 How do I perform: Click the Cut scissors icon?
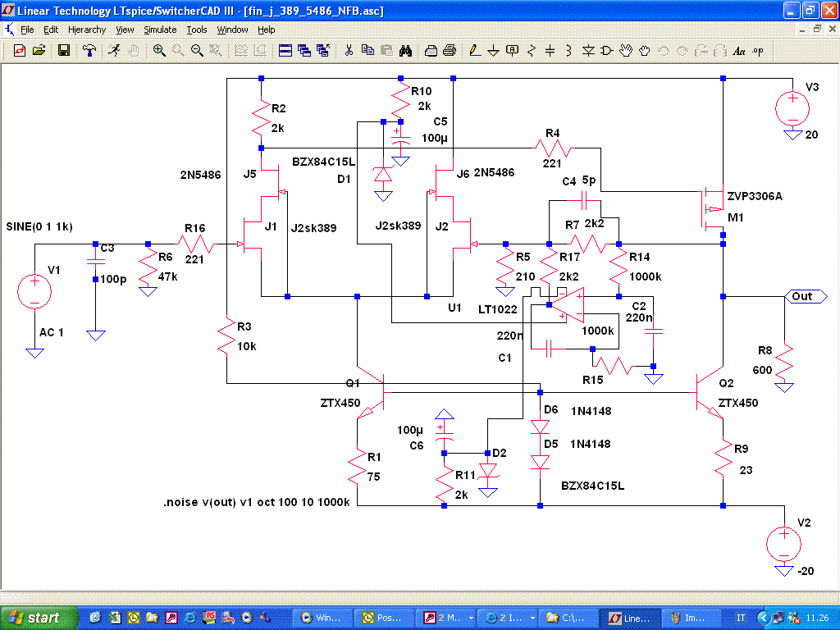[349, 50]
